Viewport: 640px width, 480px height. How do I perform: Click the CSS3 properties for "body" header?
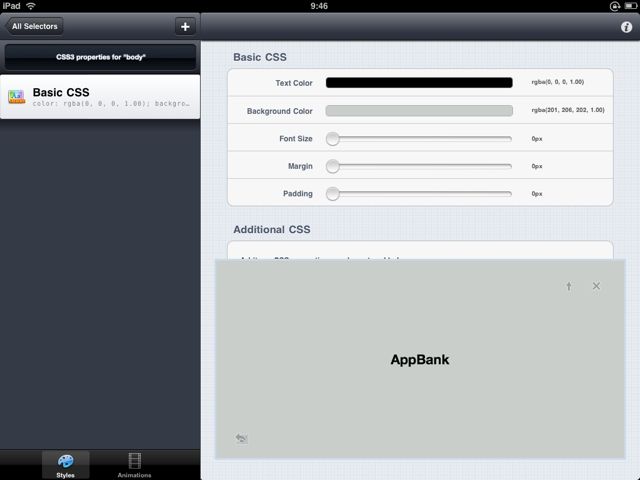100,57
